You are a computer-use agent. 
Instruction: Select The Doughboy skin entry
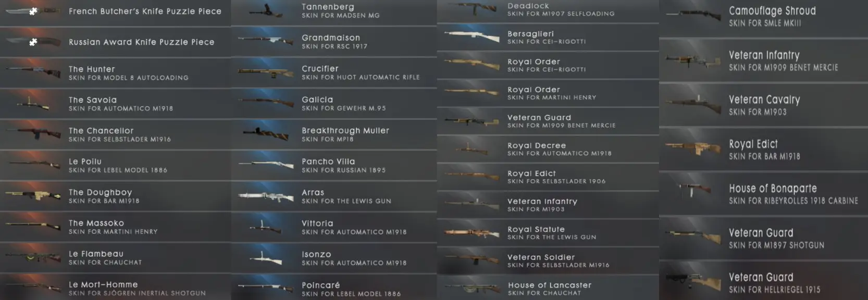(x=115, y=196)
